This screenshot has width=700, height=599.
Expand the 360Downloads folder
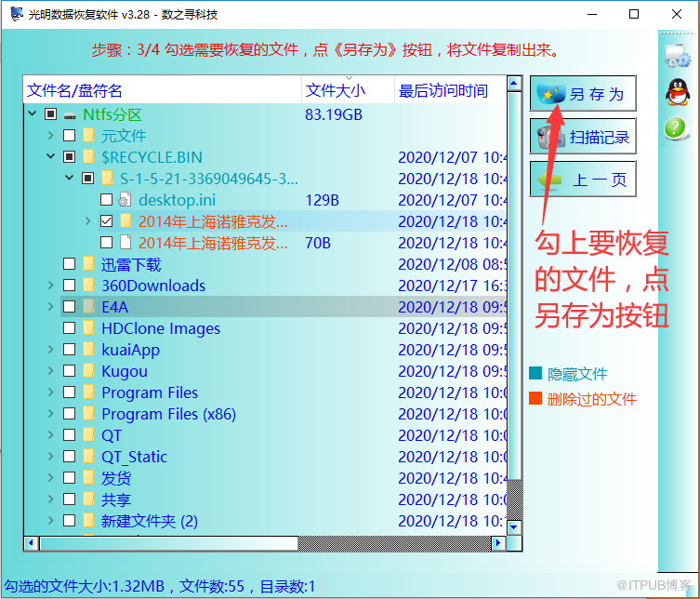[50, 286]
